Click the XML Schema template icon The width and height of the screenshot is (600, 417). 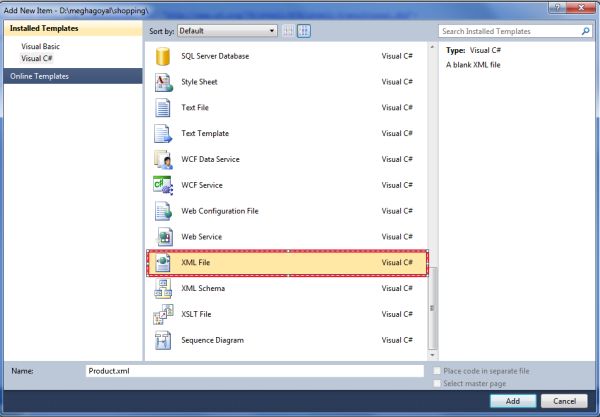(x=163, y=288)
